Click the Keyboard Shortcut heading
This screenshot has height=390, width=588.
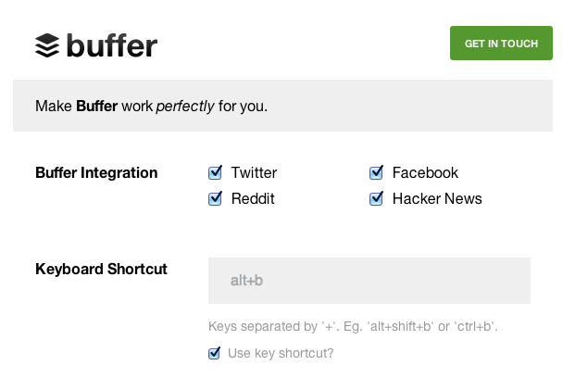pyautogui.click(x=101, y=270)
